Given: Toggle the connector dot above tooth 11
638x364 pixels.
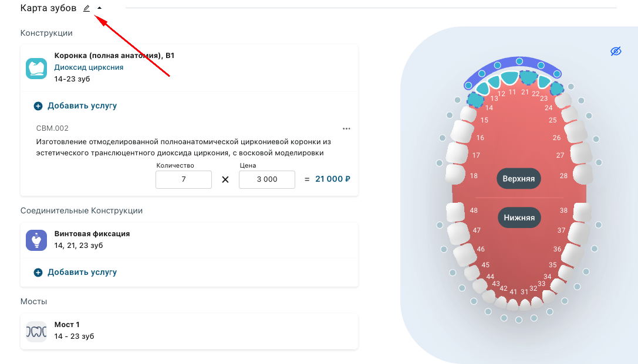Looking at the screenshot, I should coord(519,61).
